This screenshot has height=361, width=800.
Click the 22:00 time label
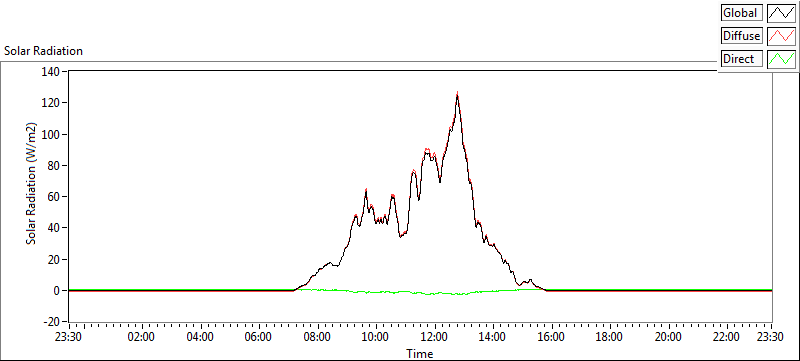click(726, 337)
